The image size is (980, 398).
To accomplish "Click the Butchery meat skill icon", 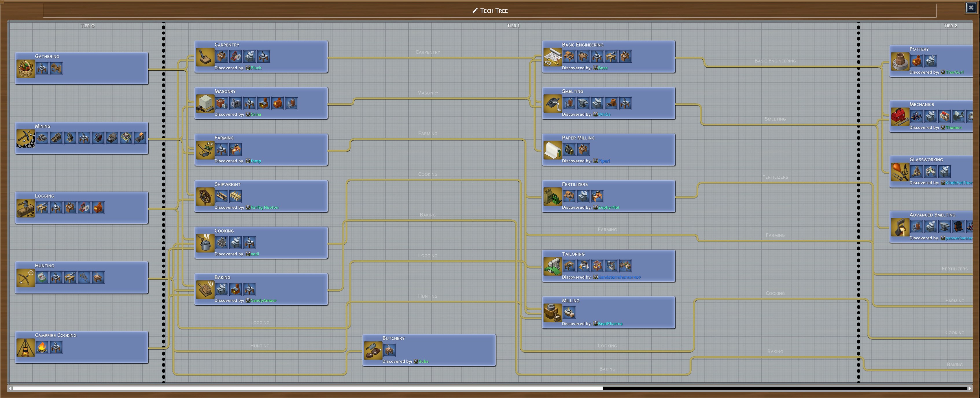I will click(x=373, y=351).
